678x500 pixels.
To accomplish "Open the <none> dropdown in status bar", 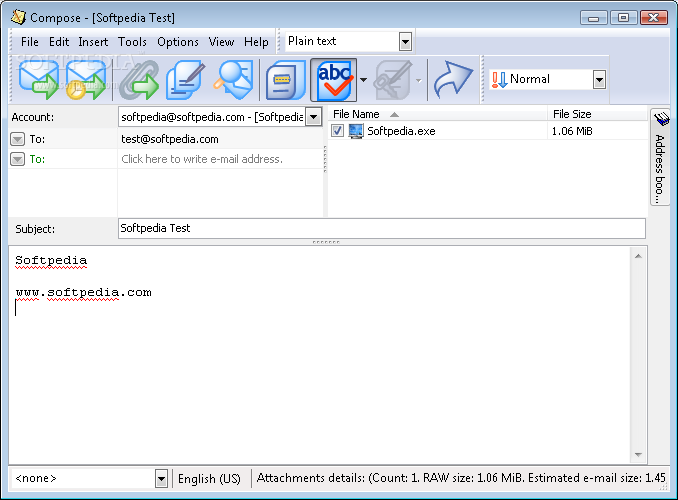I will point(161,478).
